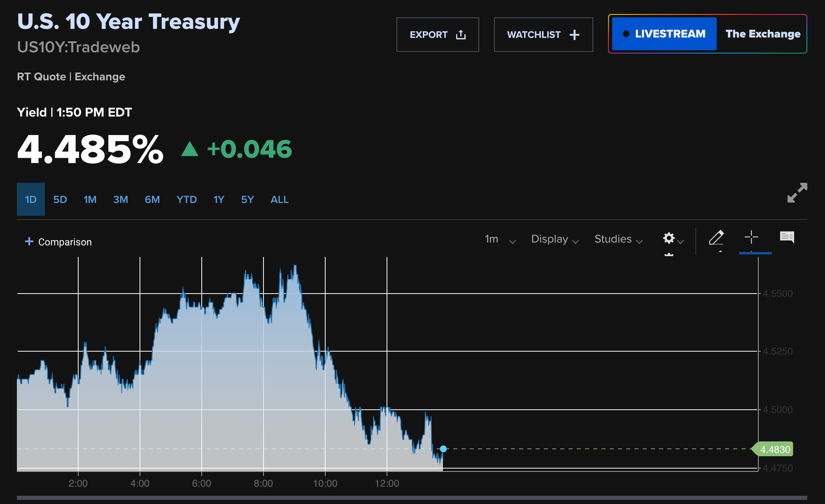Click the LIVESTREAM button
The image size is (825, 504).
click(664, 34)
